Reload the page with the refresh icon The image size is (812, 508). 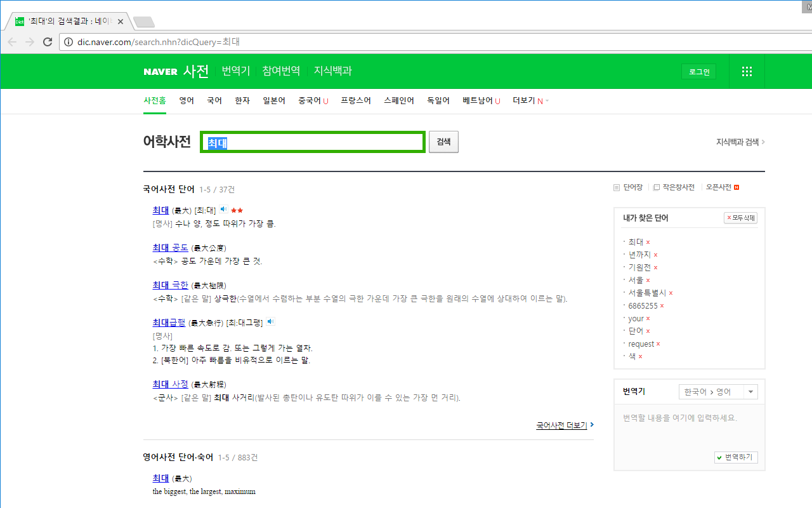48,42
